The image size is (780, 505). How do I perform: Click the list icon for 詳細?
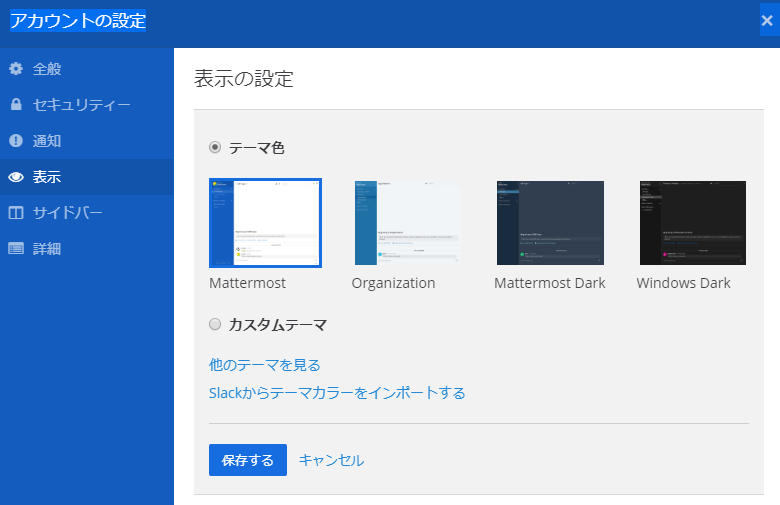tap(16, 248)
